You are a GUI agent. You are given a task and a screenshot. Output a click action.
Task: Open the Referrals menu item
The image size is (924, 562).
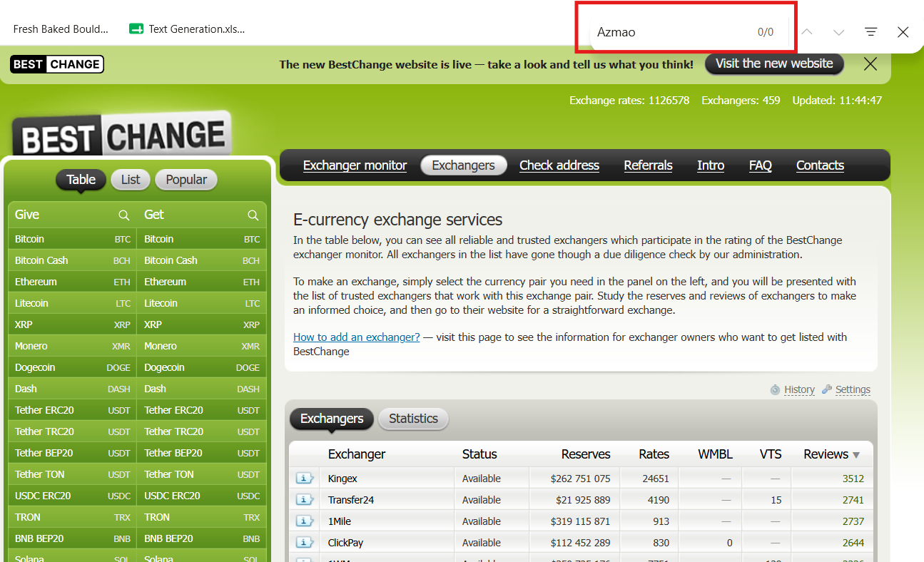coord(649,165)
